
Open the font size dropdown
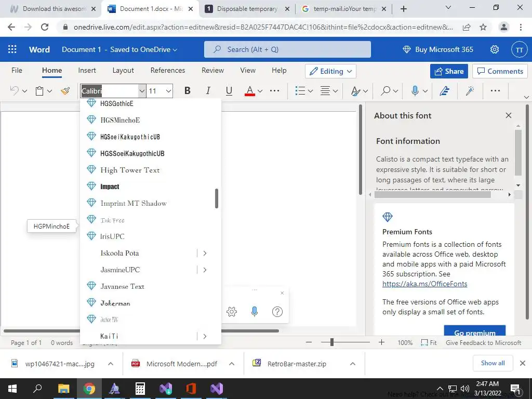169,91
